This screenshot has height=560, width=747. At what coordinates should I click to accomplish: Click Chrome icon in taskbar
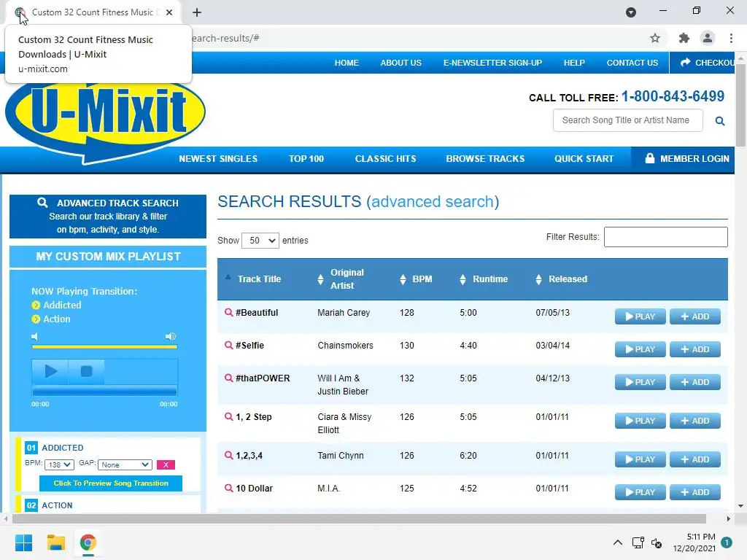click(88, 542)
